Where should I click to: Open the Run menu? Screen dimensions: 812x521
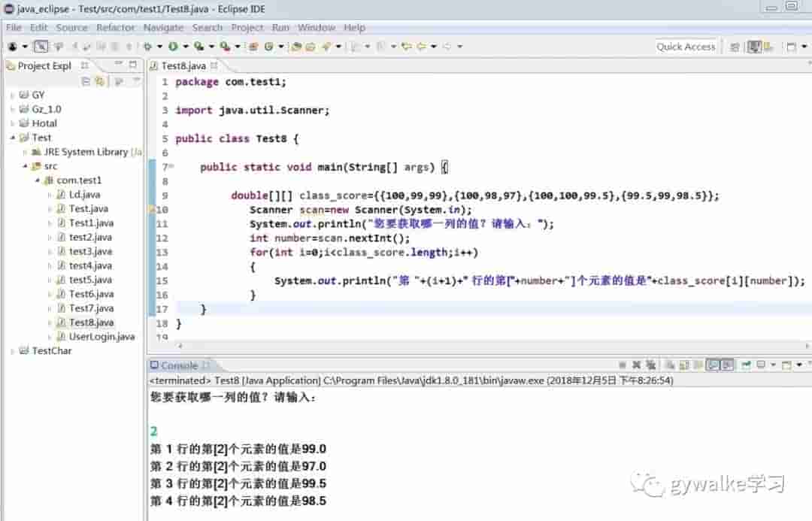click(280, 28)
